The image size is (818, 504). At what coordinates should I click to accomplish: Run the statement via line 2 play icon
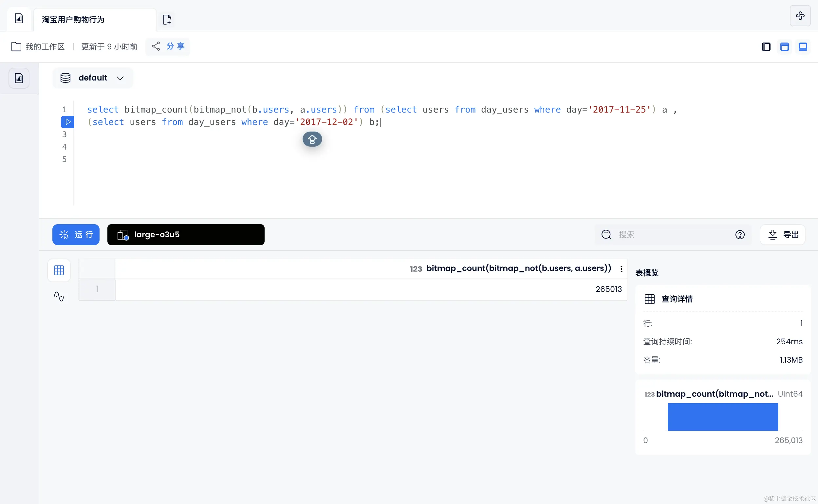coord(67,122)
